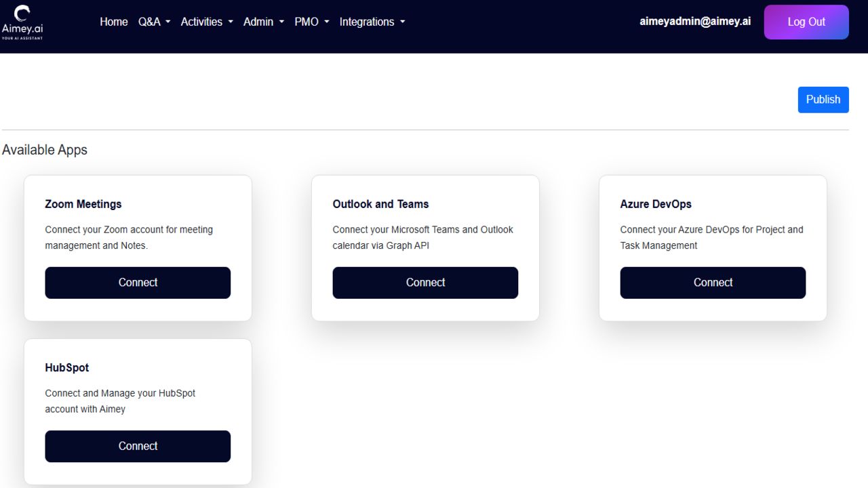This screenshot has height=488, width=868.
Task: Open the Activities dropdown menu
Action: (x=207, y=22)
